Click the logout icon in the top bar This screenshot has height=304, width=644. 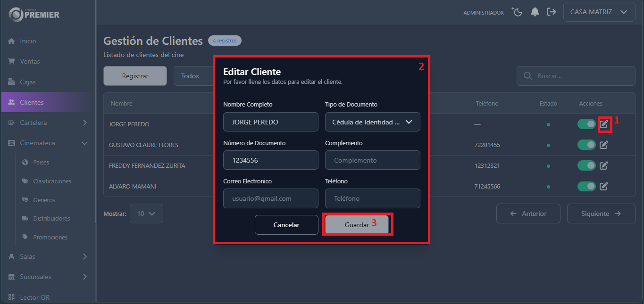[552, 12]
